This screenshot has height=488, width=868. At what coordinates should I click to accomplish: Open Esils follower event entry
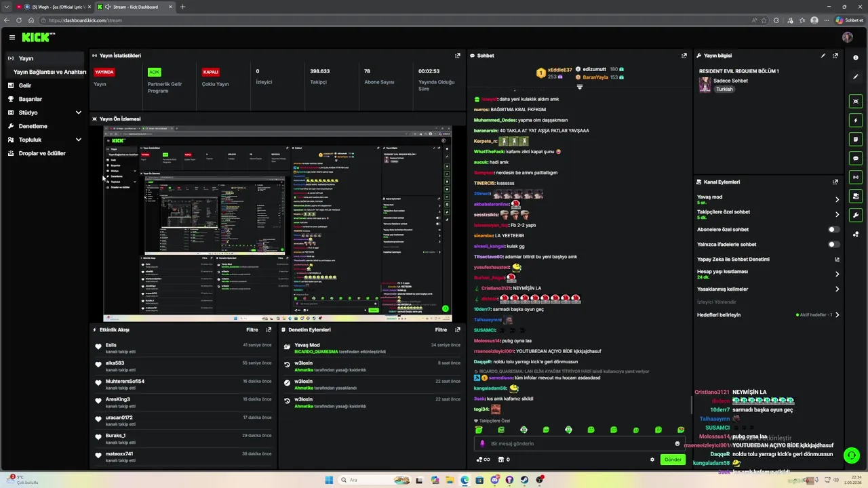(x=183, y=348)
